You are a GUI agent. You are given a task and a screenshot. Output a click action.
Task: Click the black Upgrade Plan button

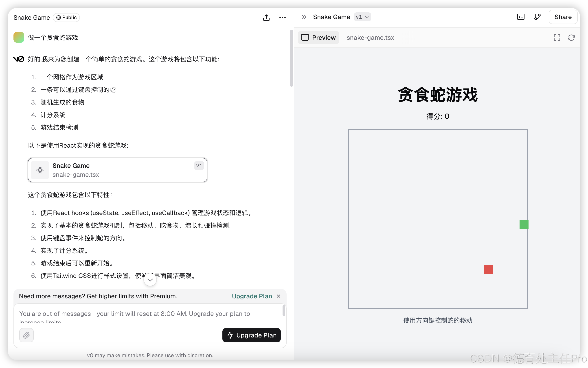click(251, 335)
